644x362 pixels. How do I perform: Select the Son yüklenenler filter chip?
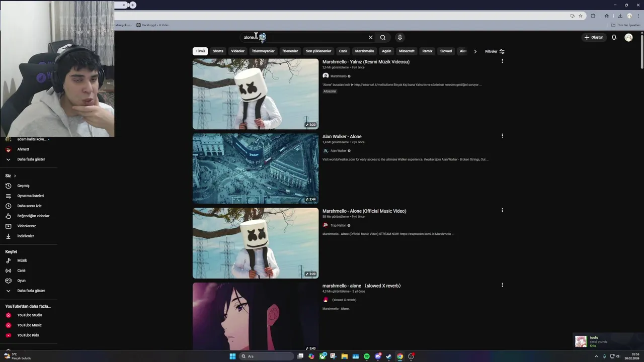pos(318,51)
